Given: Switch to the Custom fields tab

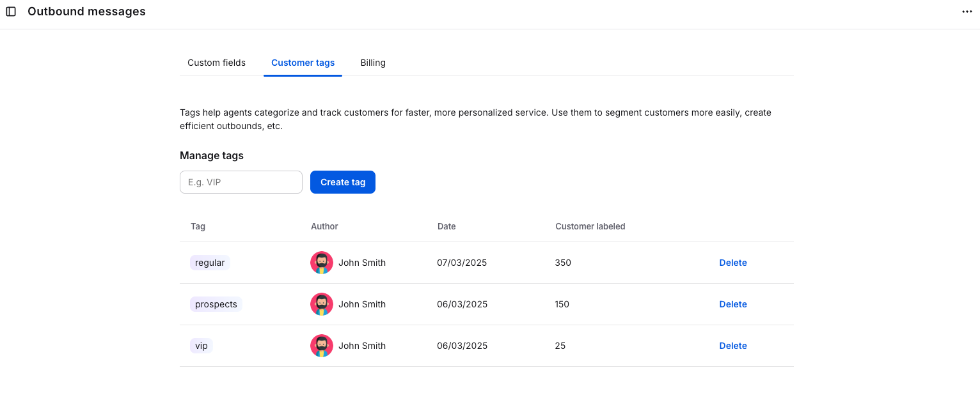Looking at the screenshot, I should [x=216, y=63].
